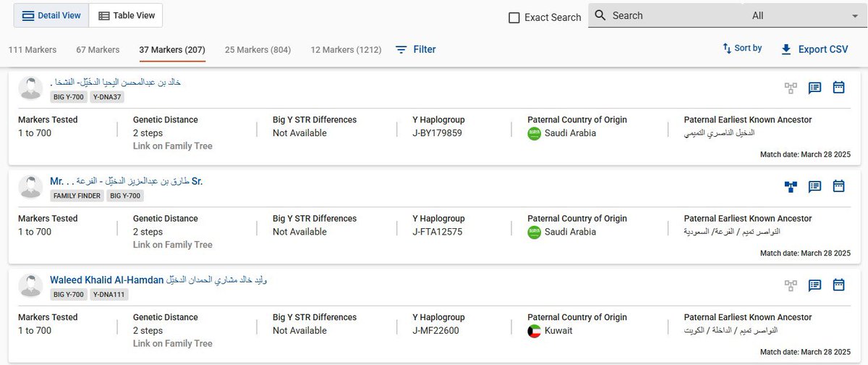Click the Detail View card icon
This screenshot has width=868, height=365.
pyautogui.click(x=28, y=15)
